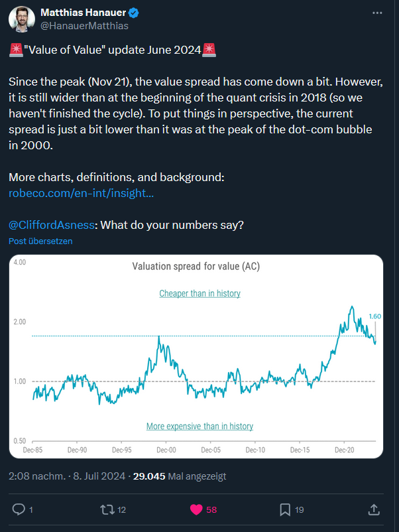
Task: Click the 1 reply count
Action: (x=31, y=510)
